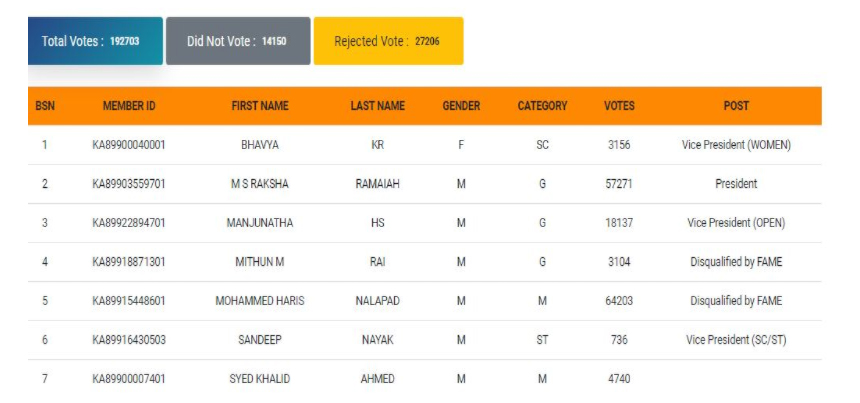Click the name M S RAKSHA
The image size is (860, 403).
pos(260,184)
